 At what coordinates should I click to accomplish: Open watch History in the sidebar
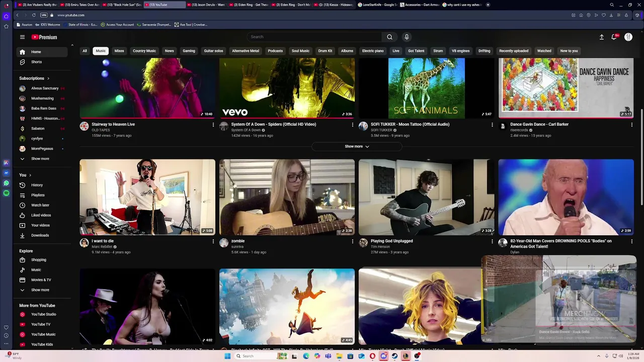pos(42,185)
